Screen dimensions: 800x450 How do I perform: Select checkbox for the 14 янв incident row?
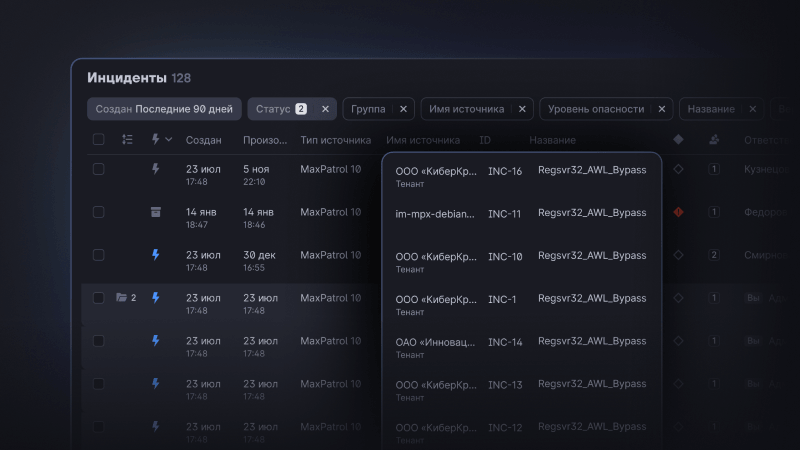coord(98,212)
